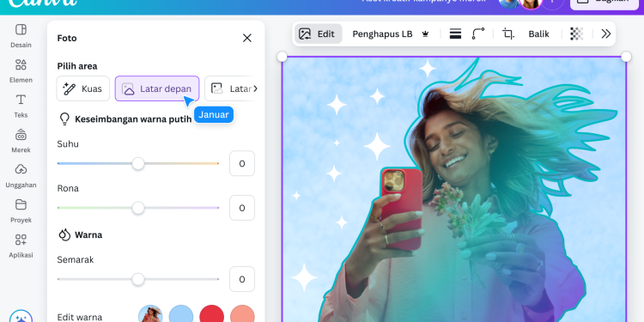
Task: Select the crop tool
Action: [508, 33]
